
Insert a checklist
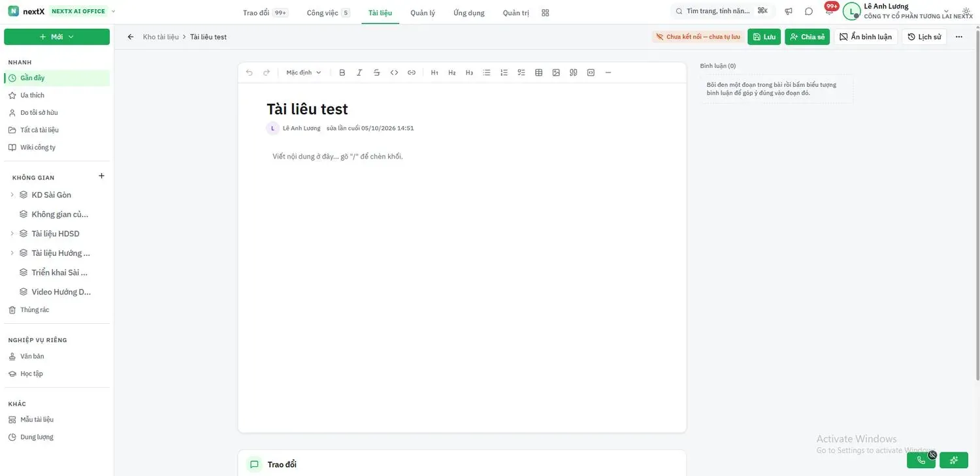(x=521, y=72)
